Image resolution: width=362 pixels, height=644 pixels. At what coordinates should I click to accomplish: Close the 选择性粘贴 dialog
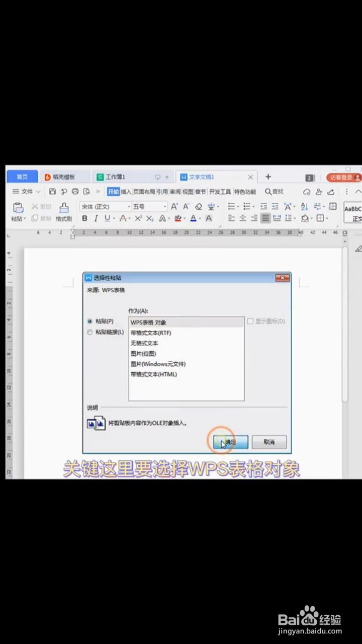pos(282,278)
